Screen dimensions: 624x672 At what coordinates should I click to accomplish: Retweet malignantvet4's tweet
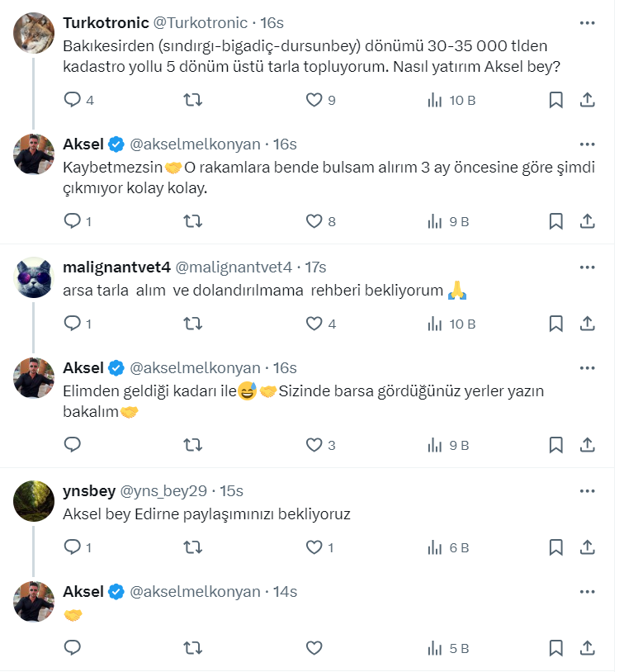click(x=192, y=324)
